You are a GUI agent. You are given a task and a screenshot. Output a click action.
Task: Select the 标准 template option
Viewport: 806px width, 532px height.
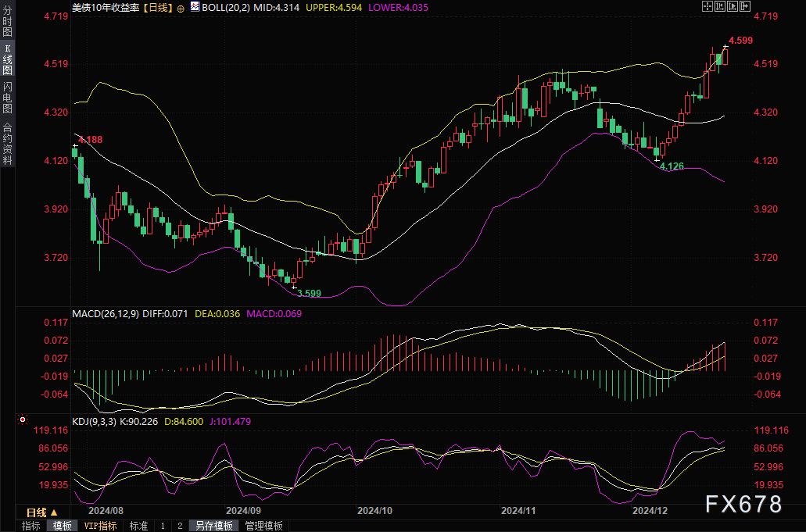(138, 526)
